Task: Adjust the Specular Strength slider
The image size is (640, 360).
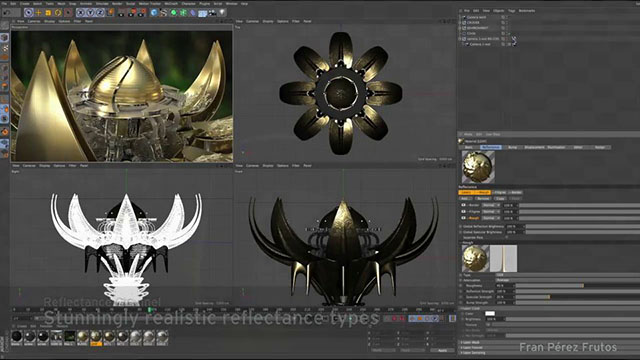Action: click(x=578, y=297)
